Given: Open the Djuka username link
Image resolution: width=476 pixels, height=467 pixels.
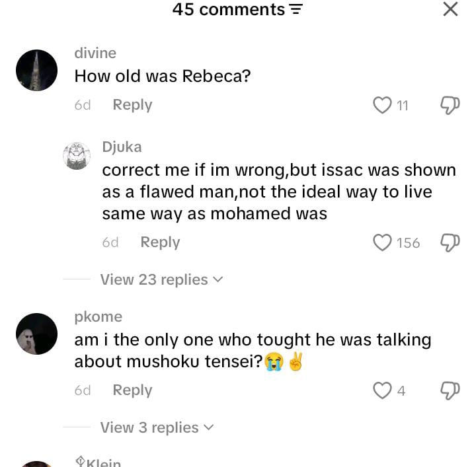Looking at the screenshot, I should [x=122, y=147].
